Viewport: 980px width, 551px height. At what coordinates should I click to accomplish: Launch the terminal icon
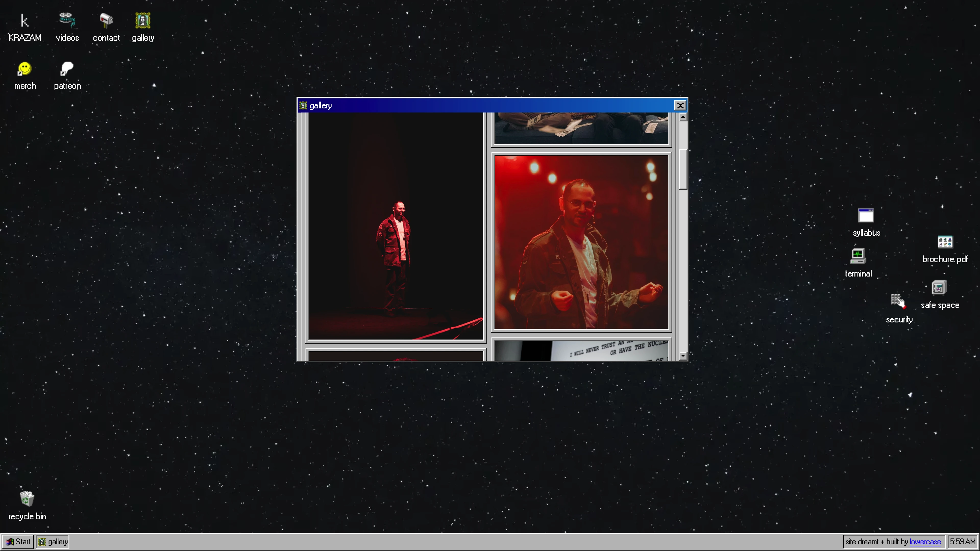pos(858,256)
